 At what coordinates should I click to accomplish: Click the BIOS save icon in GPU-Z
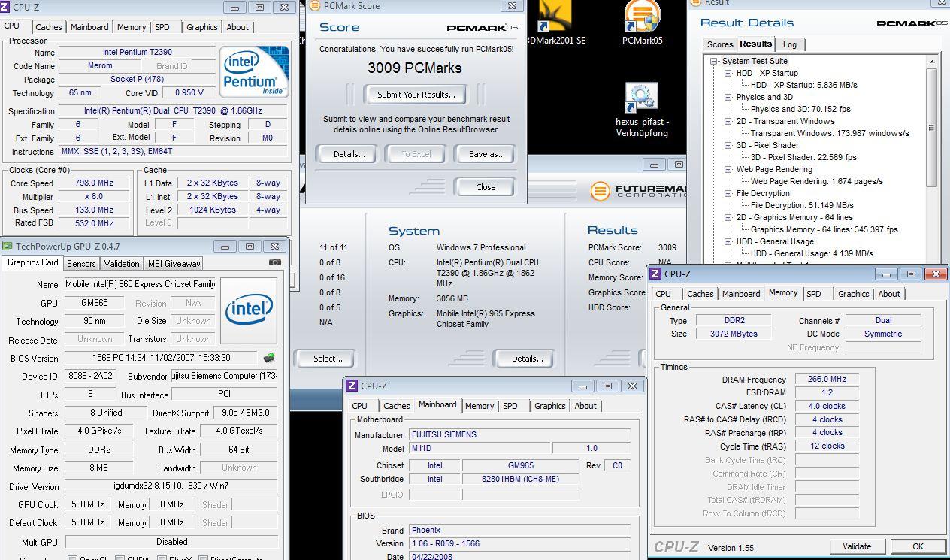(x=269, y=358)
